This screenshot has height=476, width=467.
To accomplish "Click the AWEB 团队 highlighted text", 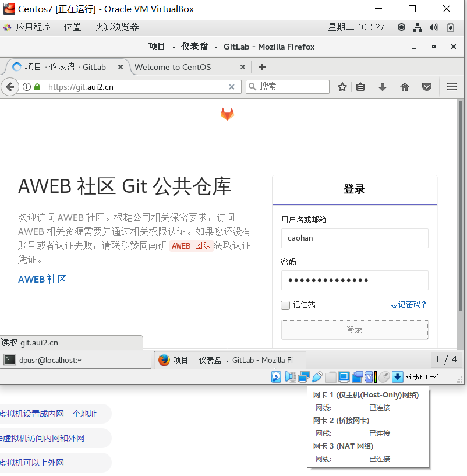I will (191, 246).
